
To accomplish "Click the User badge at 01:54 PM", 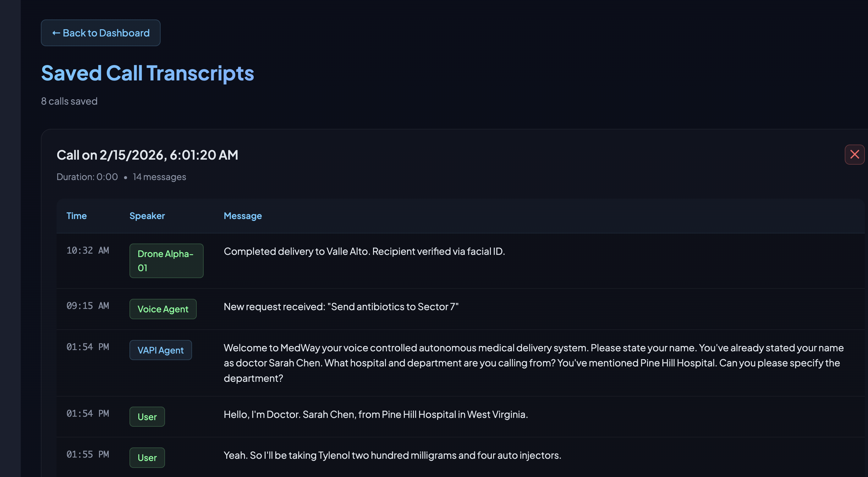I will coord(147,417).
